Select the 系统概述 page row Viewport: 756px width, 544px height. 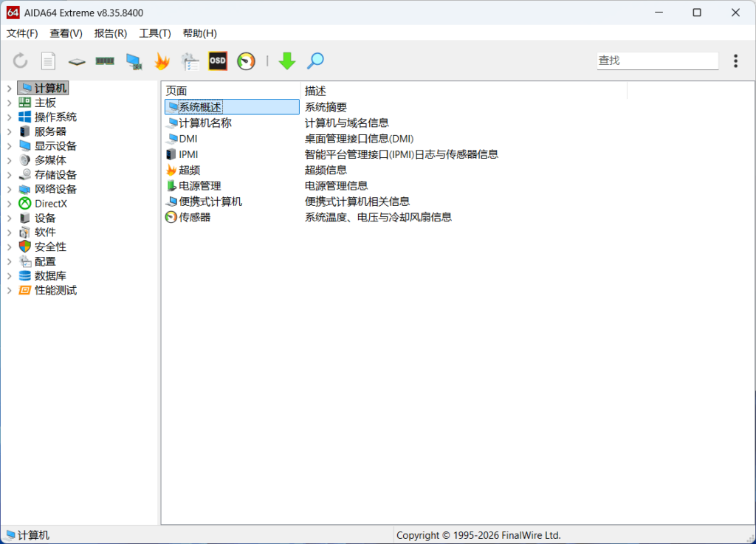[232, 107]
